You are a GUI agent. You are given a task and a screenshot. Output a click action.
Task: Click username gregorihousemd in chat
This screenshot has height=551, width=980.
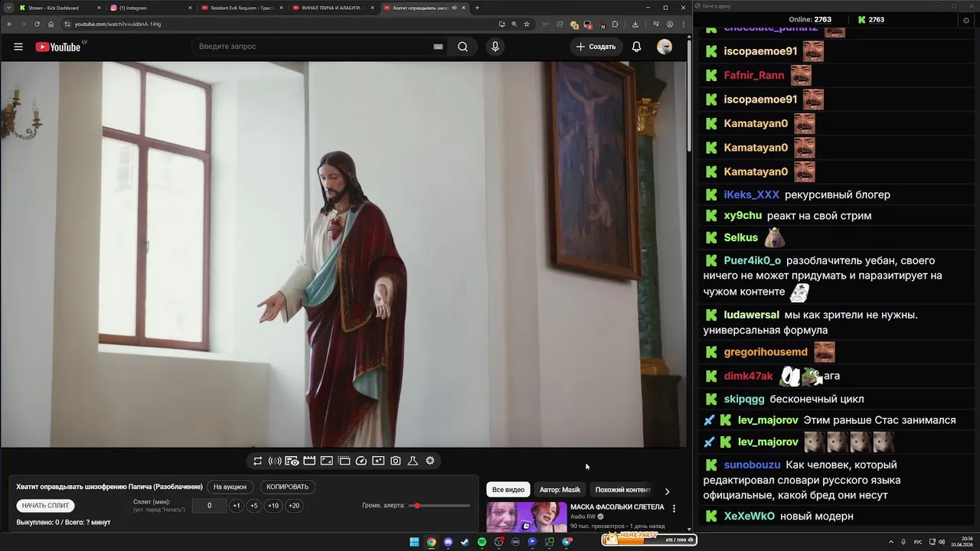[766, 352]
